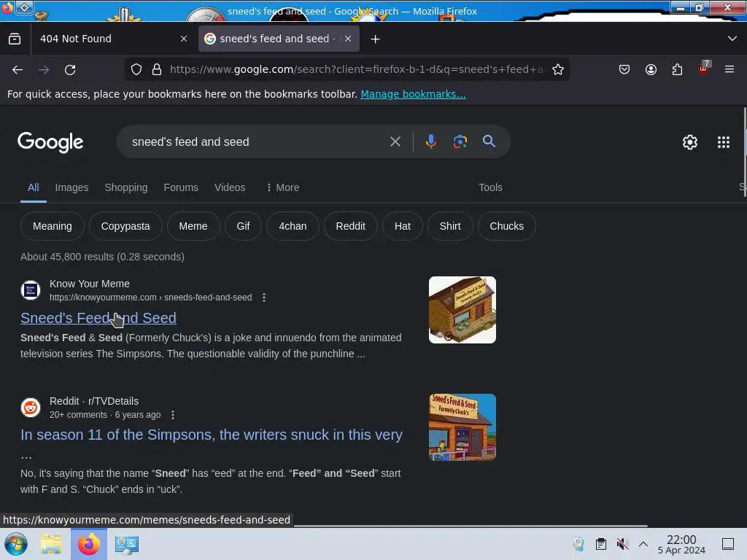Screen dimensions: 747x560
Task: Close the sneed's feed and seed tab
Action: (x=348, y=39)
